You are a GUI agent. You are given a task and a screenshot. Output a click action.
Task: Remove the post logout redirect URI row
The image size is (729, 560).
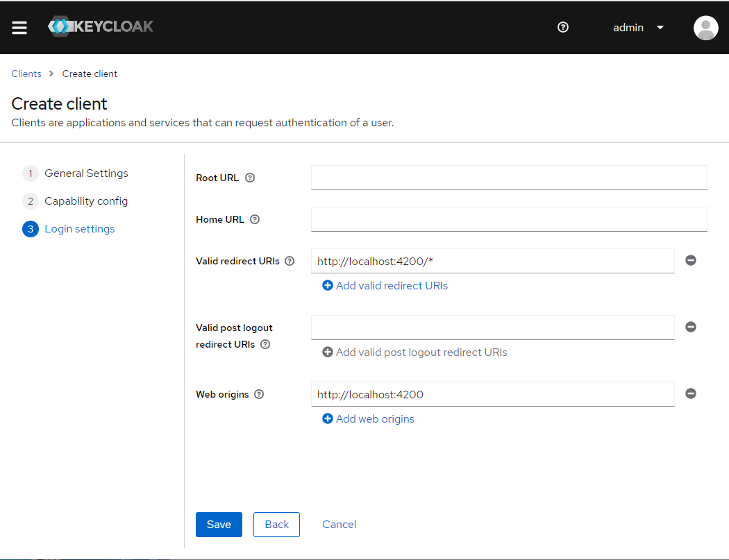click(x=690, y=327)
